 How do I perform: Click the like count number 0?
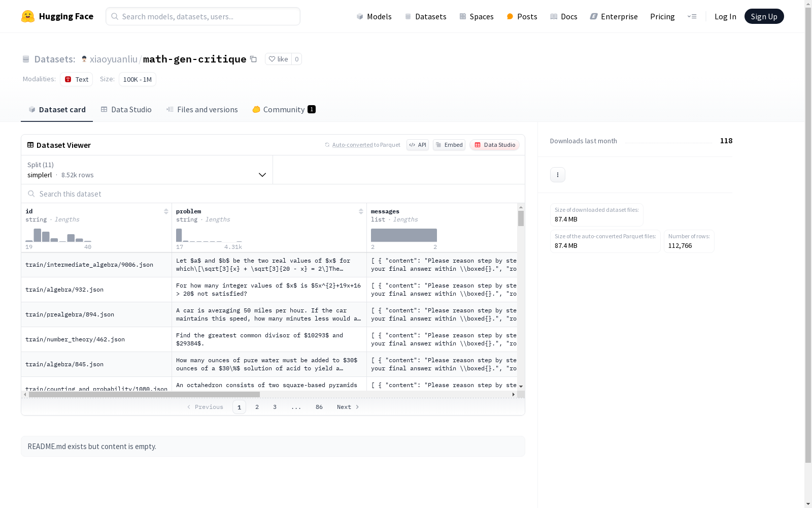click(297, 59)
